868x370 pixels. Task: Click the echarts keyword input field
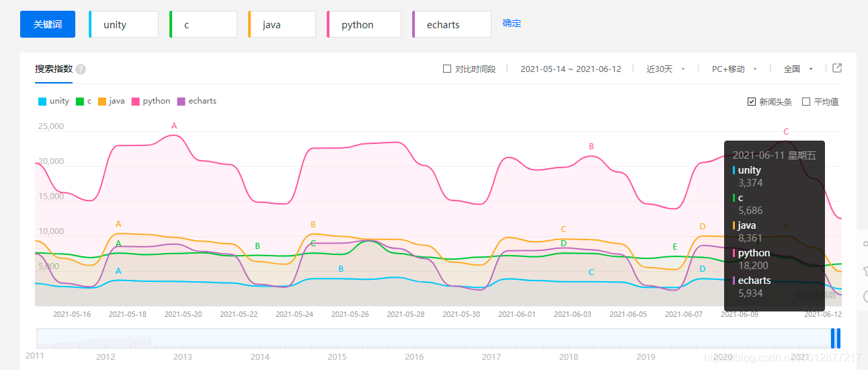point(452,24)
